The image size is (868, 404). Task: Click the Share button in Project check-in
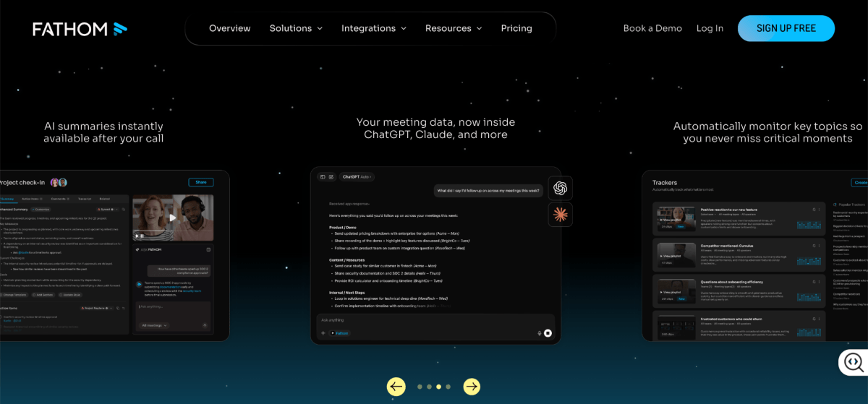point(201,182)
